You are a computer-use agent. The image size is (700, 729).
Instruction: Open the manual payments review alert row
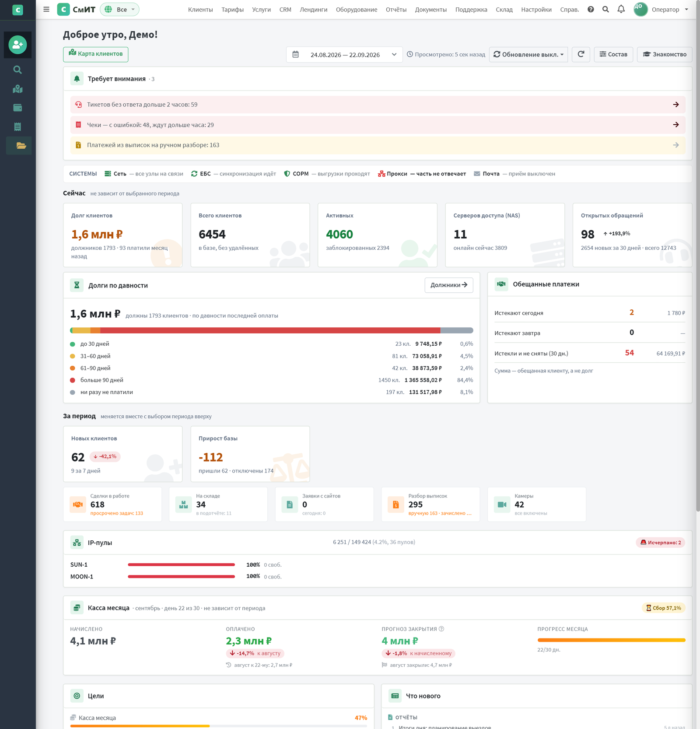click(378, 145)
